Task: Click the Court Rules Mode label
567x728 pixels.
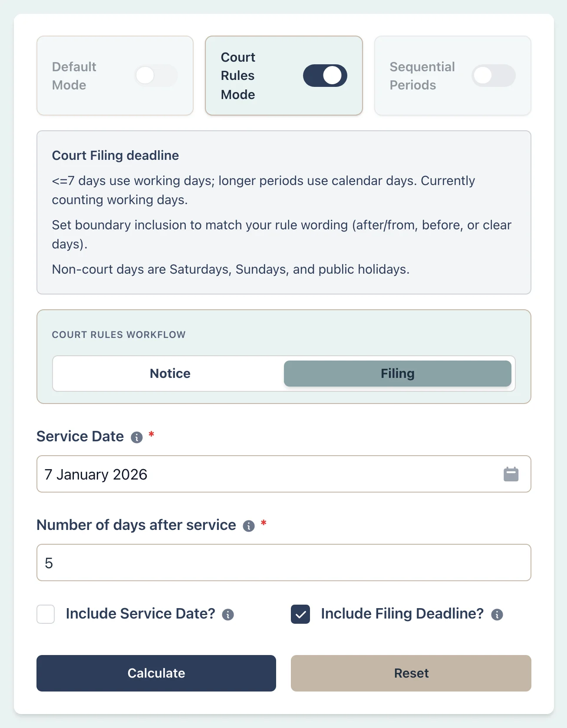Action: tap(238, 76)
